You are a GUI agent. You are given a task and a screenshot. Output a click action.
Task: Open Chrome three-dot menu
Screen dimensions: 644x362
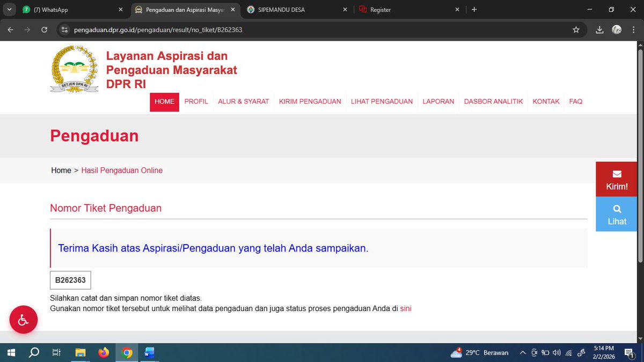[x=633, y=30]
